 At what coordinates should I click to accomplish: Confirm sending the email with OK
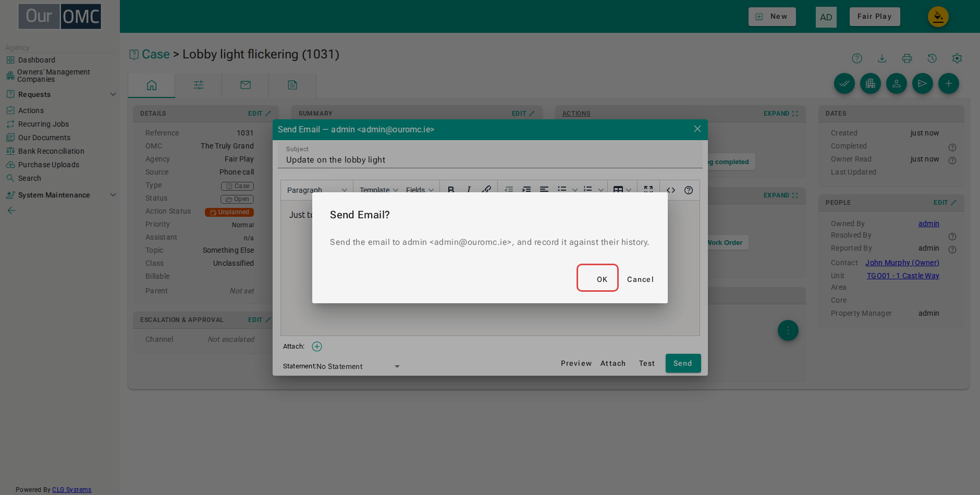pos(597,278)
